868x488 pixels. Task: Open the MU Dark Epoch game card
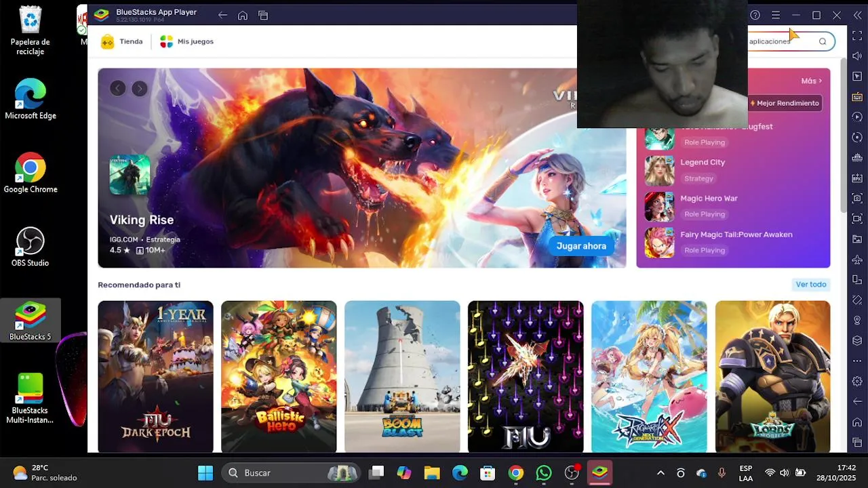tap(155, 376)
